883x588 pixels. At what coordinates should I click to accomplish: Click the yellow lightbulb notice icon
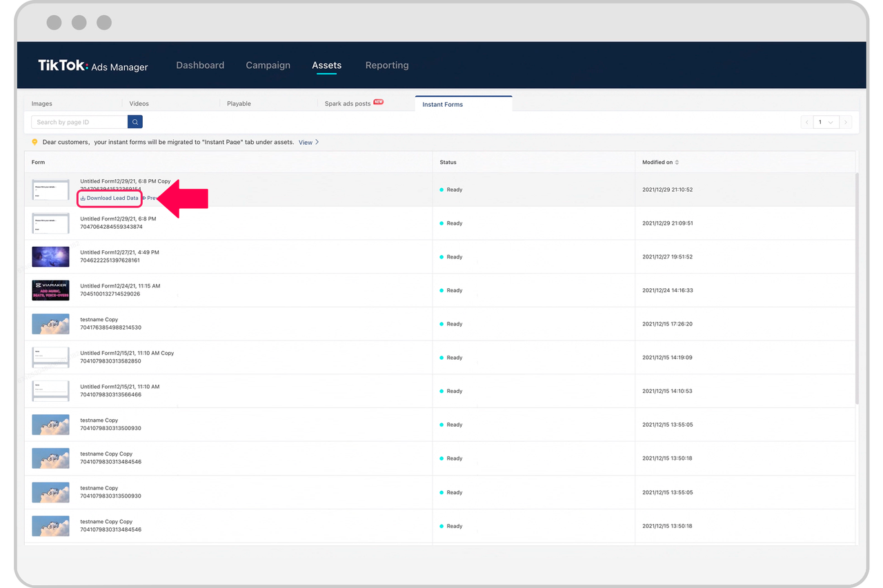[34, 142]
